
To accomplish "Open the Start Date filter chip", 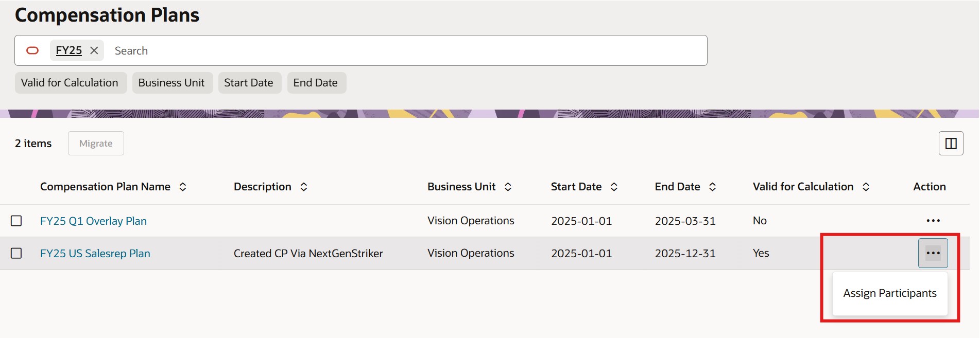I will pyautogui.click(x=249, y=83).
